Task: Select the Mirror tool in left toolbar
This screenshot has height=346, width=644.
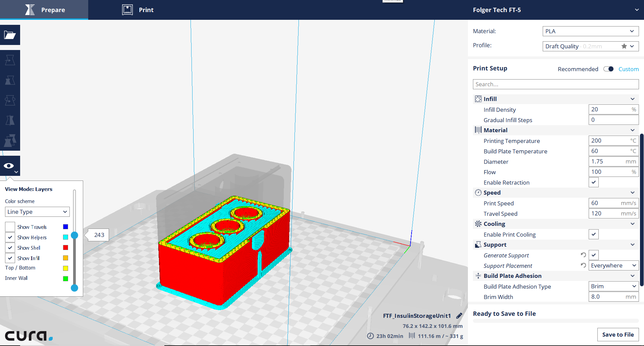Action: [10, 120]
